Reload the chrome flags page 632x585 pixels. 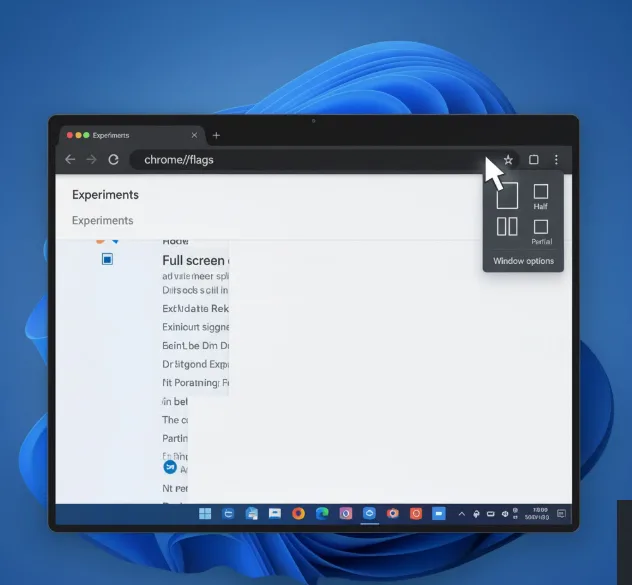click(114, 159)
